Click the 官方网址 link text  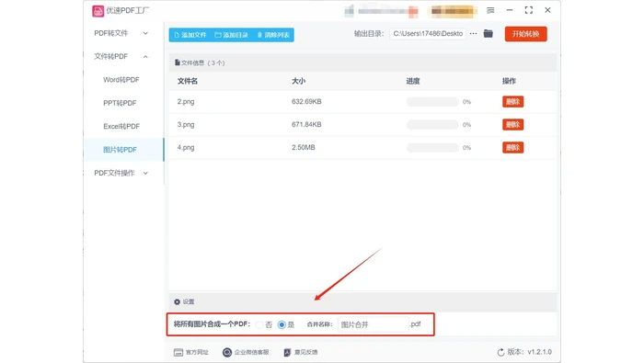197,352
